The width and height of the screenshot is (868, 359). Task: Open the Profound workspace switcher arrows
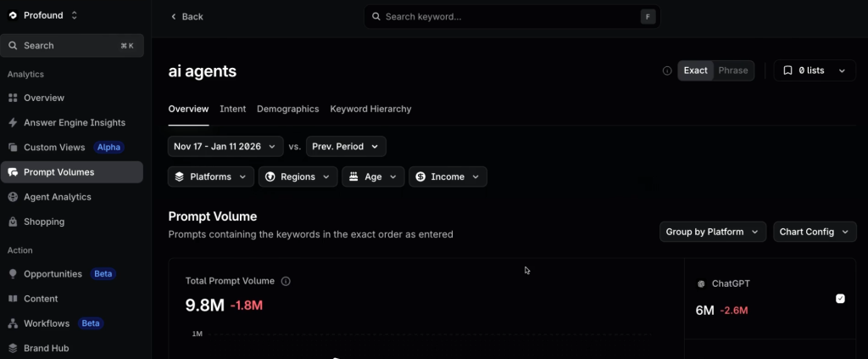[75, 15]
